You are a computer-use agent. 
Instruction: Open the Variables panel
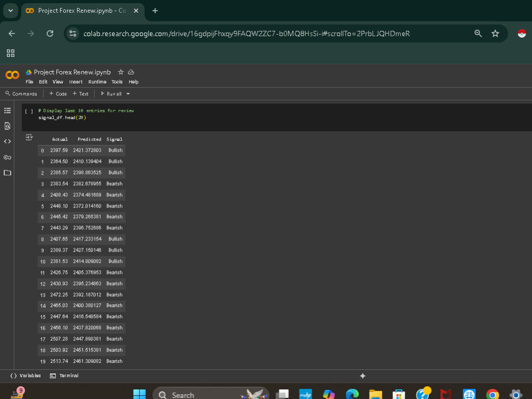tap(26, 376)
